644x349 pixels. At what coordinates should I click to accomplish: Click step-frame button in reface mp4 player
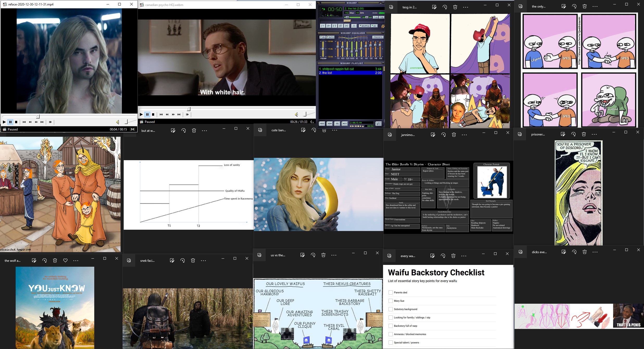click(x=50, y=122)
